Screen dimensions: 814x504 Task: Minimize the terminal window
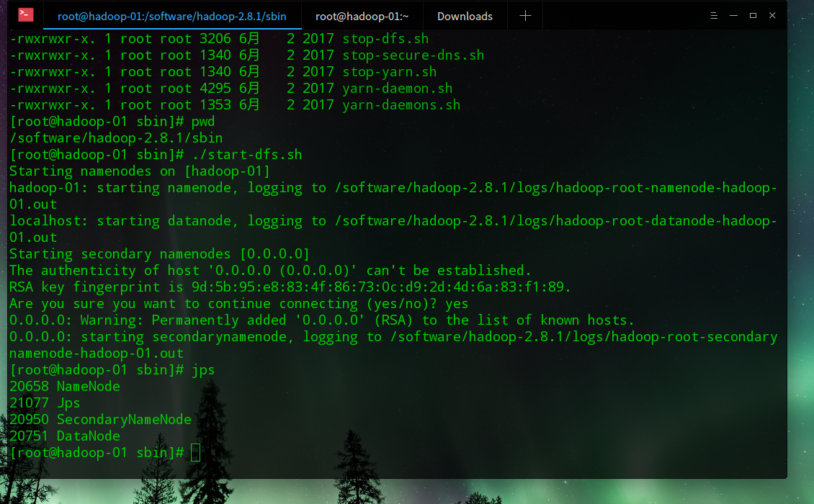click(733, 16)
